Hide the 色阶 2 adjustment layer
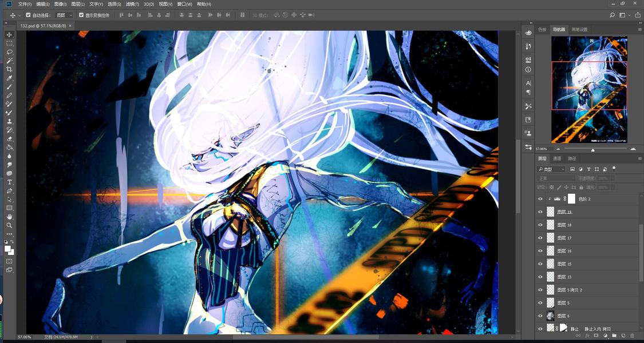 (x=540, y=199)
